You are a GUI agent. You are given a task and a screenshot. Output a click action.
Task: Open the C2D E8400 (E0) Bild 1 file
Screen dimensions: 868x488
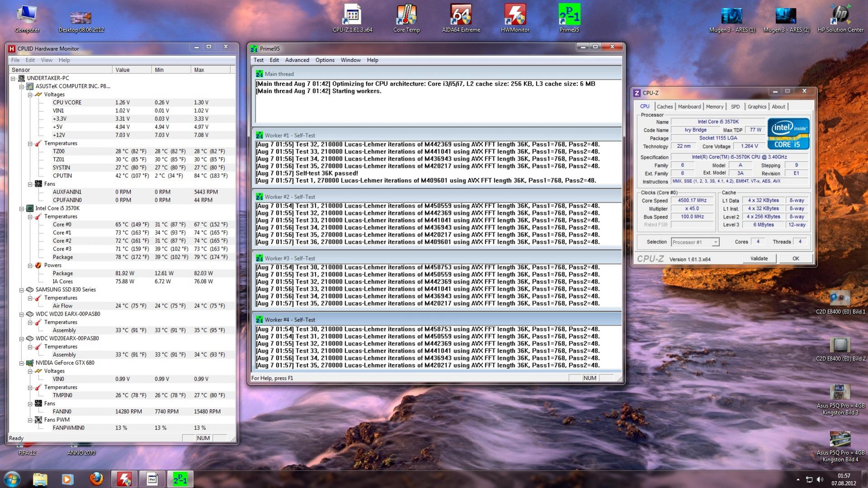[x=840, y=302]
